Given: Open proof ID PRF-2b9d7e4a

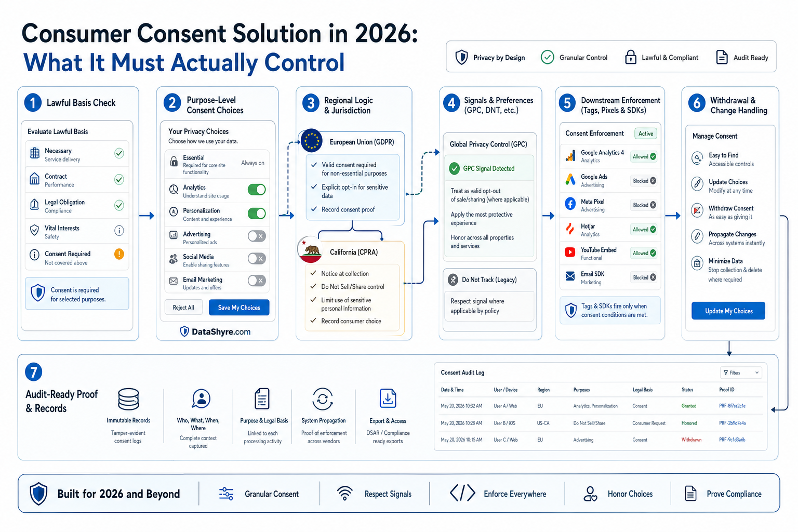Looking at the screenshot, I should 732,423.
